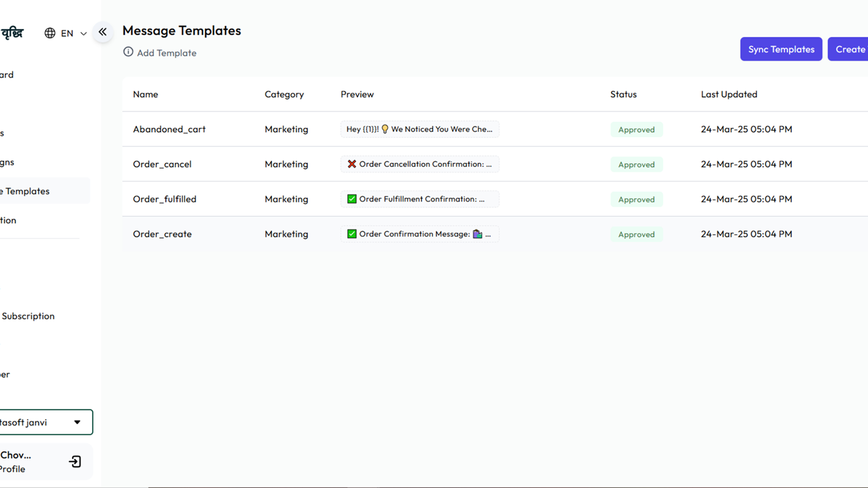The image size is (868, 488).
Task: Click the lightbulb icon in Abandoned_cart preview
Action: click(385, 129)
